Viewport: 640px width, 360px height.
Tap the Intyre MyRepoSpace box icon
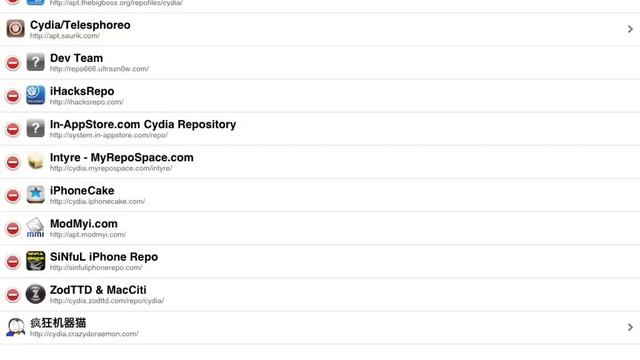36,161
